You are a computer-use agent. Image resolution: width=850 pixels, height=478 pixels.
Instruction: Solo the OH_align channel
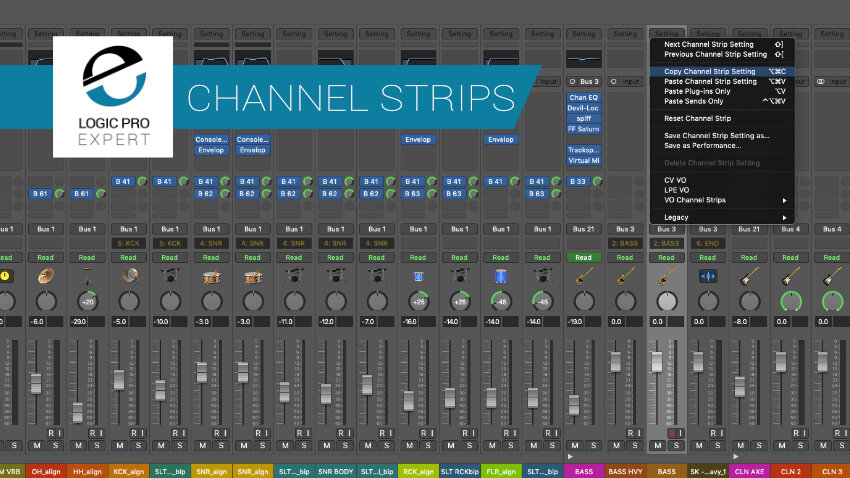(56, 445)
